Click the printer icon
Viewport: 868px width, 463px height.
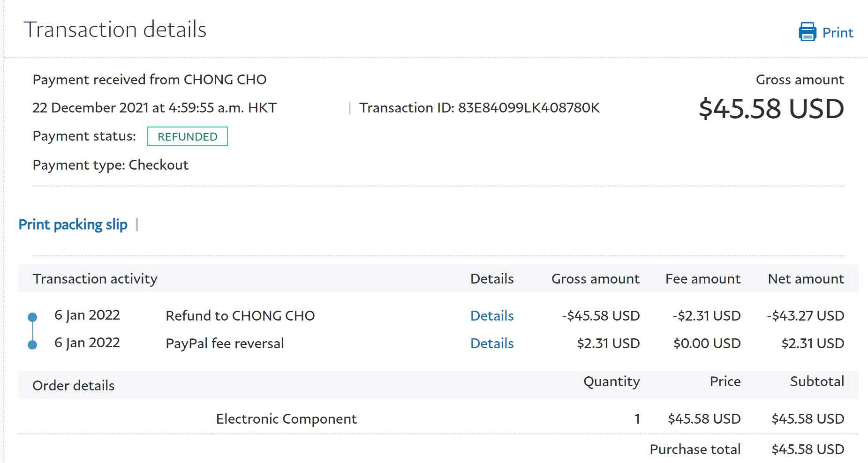(807, 32)
